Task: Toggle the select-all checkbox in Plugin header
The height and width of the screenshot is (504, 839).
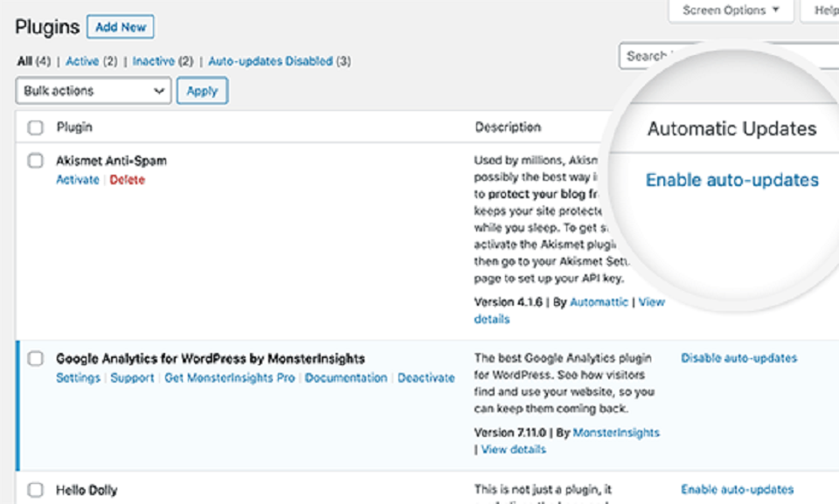Action: click(x=35, y=128)
